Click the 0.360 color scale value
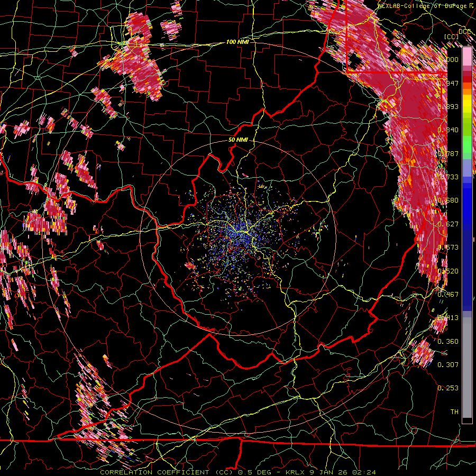476x476 pixels. pyautogui.click(x=448, y=342)
